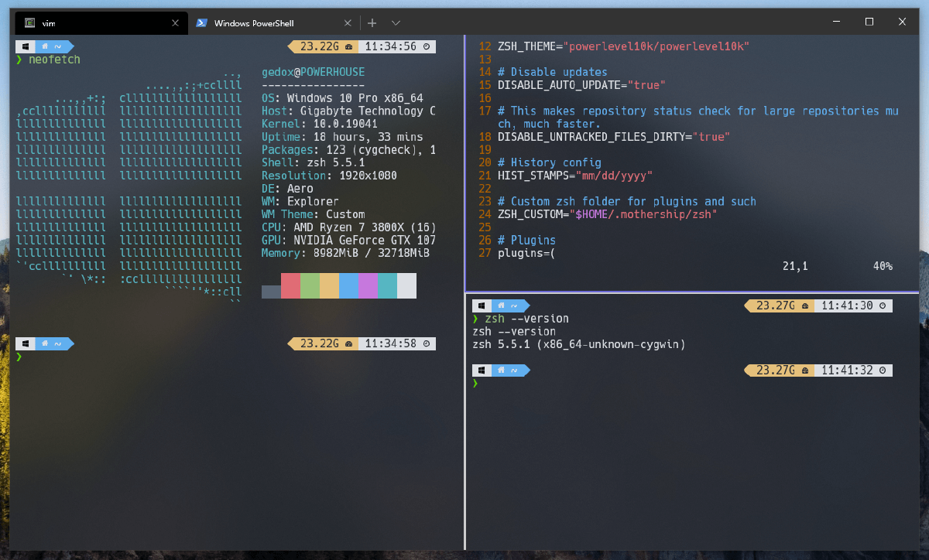Click the 'OS: Windows 10 Pro x86_64' line
This screenshot has height=560, width=929.
(x=342, y=98)
